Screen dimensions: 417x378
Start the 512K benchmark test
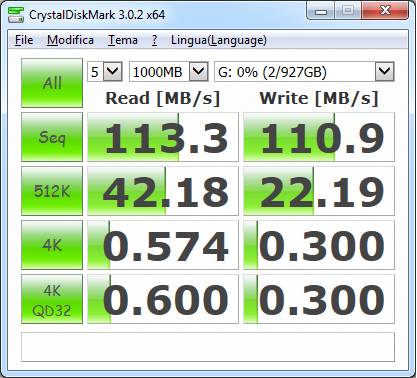point(52,191)
